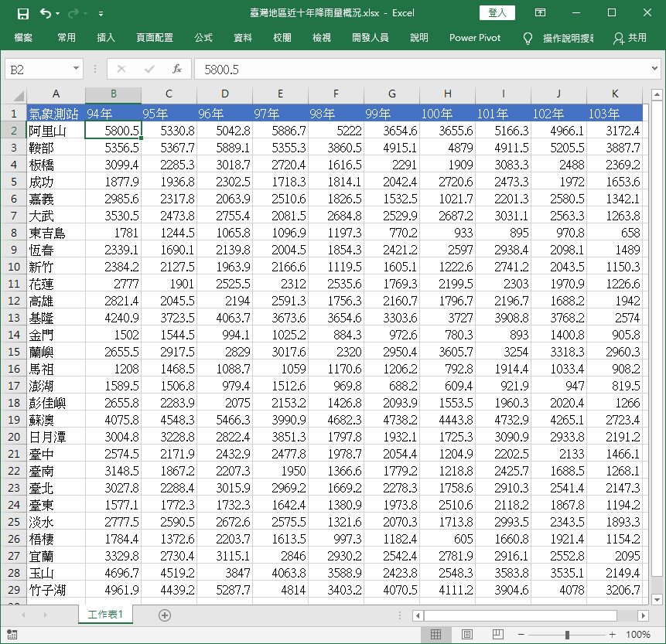Image resolution: width=666 pixels, height=644 pixels.
Task: Click the 100% zoom level
Action: 638,635
